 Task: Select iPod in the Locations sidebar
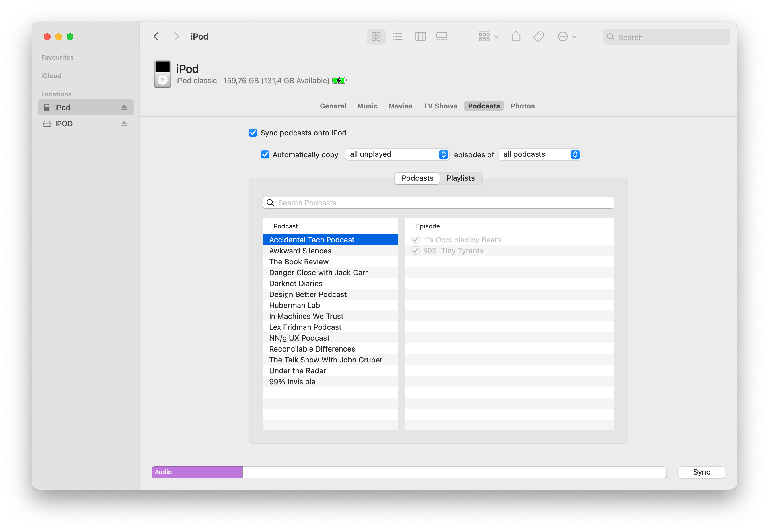point(86,107)
